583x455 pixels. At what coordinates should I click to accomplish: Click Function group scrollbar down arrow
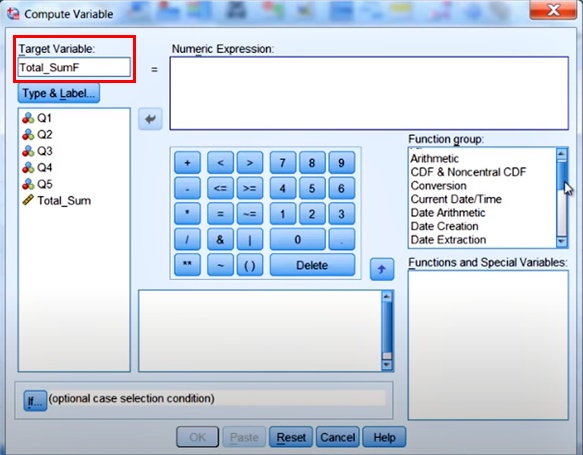pyautogui.click(x=562, y=242)
